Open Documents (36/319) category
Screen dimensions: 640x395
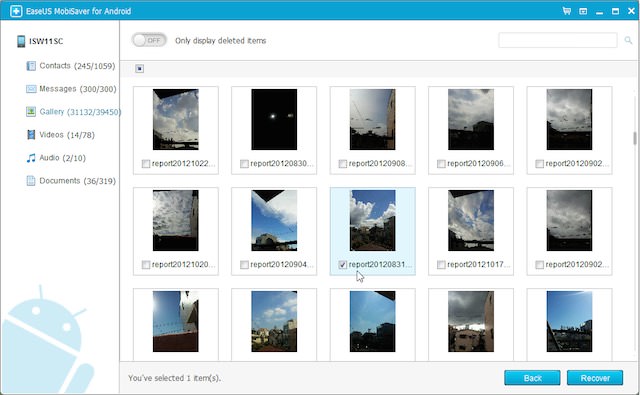pos(71,181)
